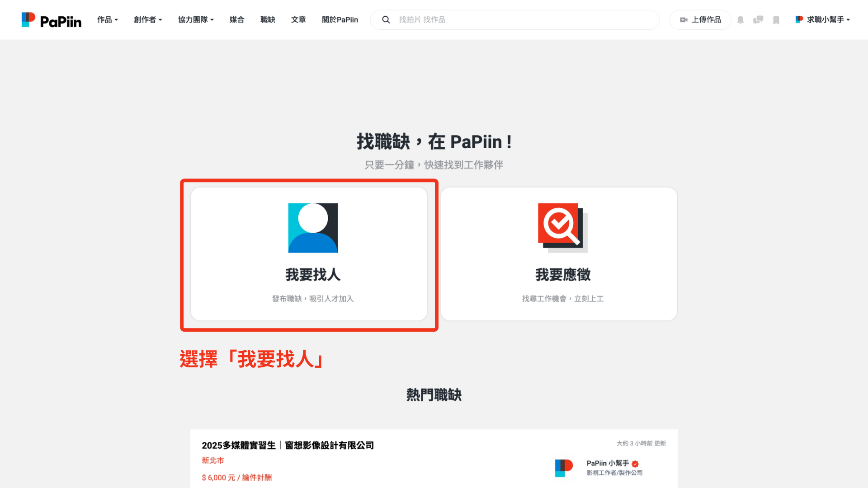Click the magnifier search icon
This screenshot has width=868, height=488.
coord(386,20)
